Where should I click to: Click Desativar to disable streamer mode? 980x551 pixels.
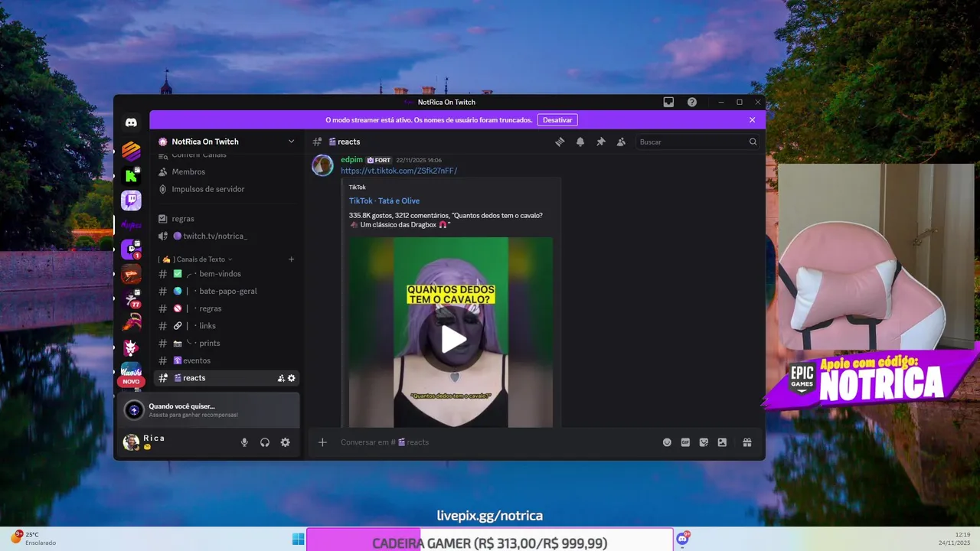tap(557, 120)
